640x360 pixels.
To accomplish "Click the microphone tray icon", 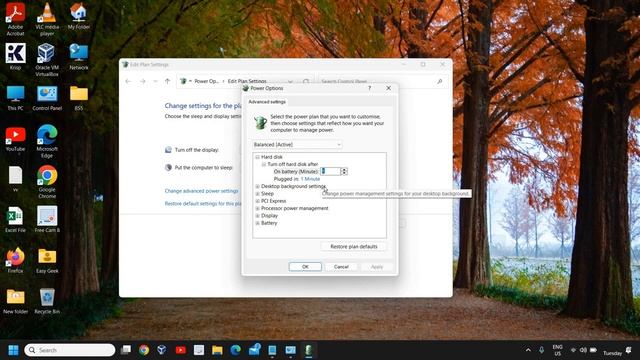I will (x=541, y=350).
